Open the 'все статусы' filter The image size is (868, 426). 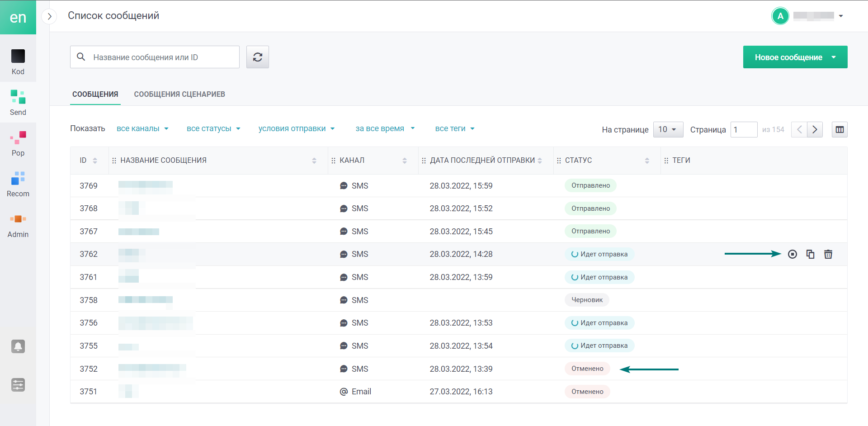point(213,128)
